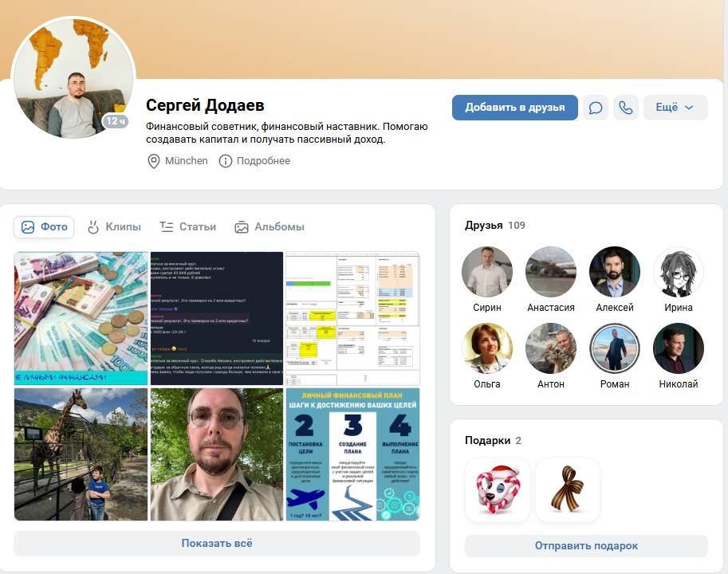Open friend Николай's avatar
Screen dimensions: 728x574
pyautogui.click(x=679, y=348)
